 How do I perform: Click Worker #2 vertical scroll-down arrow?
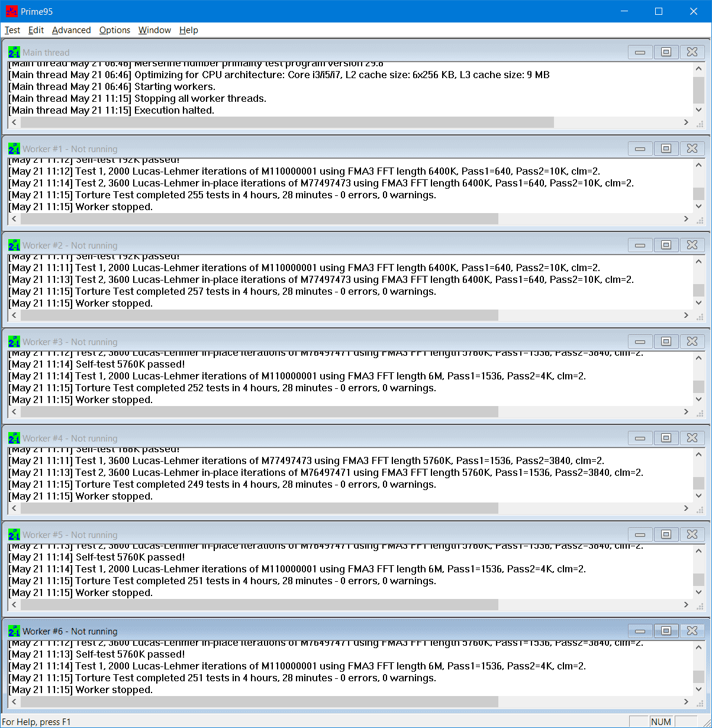pyautogui.click(x=698, y=303)
